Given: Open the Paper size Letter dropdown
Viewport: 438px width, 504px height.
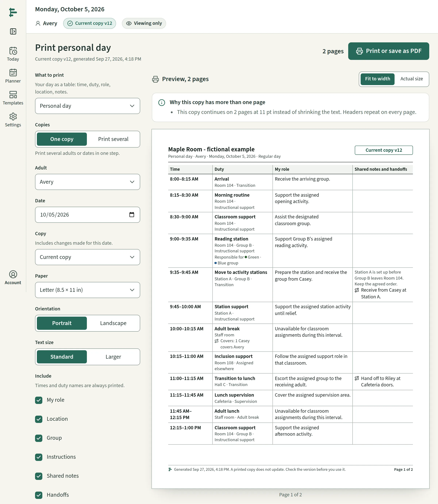Looking at the screenshot, I should 87,290.
